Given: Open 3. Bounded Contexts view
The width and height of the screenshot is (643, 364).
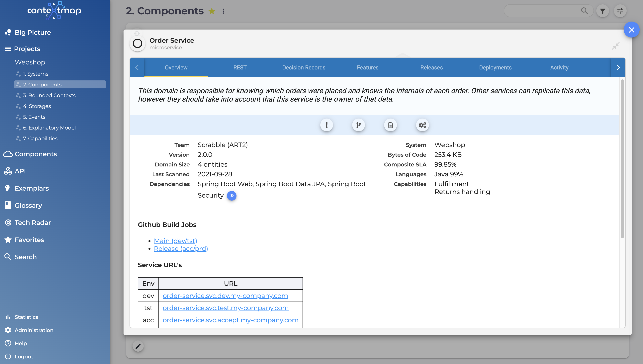Looking at the screenshot, I should [49, 95].
